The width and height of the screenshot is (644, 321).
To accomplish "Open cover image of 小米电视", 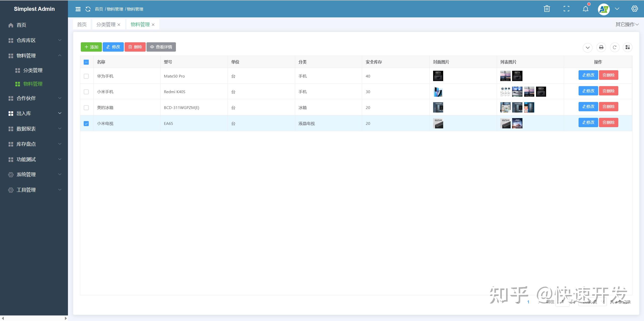I will tap(438, 123).
